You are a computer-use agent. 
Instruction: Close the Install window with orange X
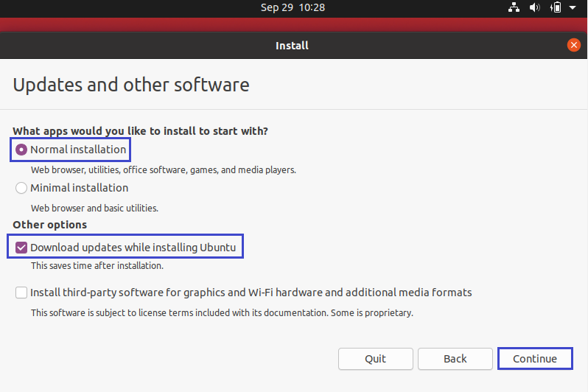(574, 45)
